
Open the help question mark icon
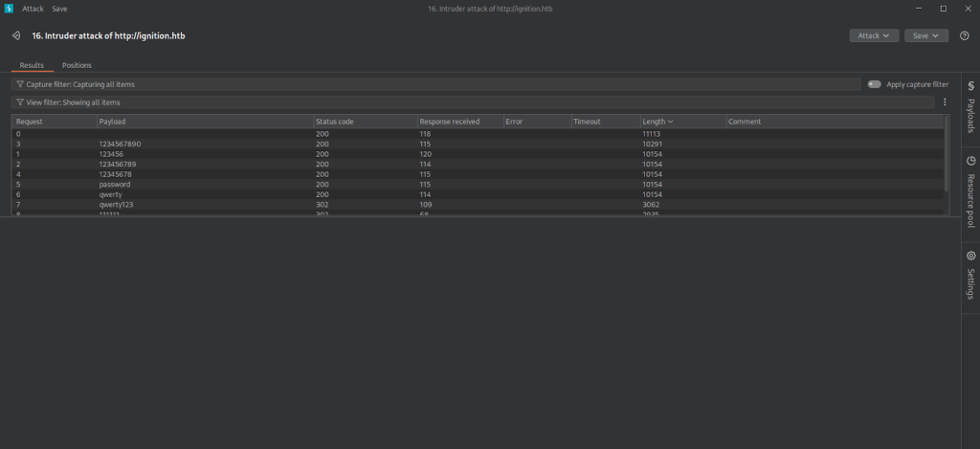click(964, 35)
